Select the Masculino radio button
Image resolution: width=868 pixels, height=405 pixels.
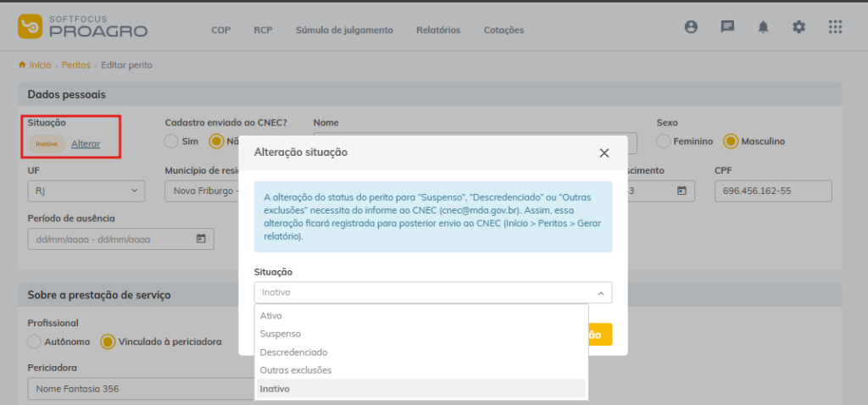(731, 141)
